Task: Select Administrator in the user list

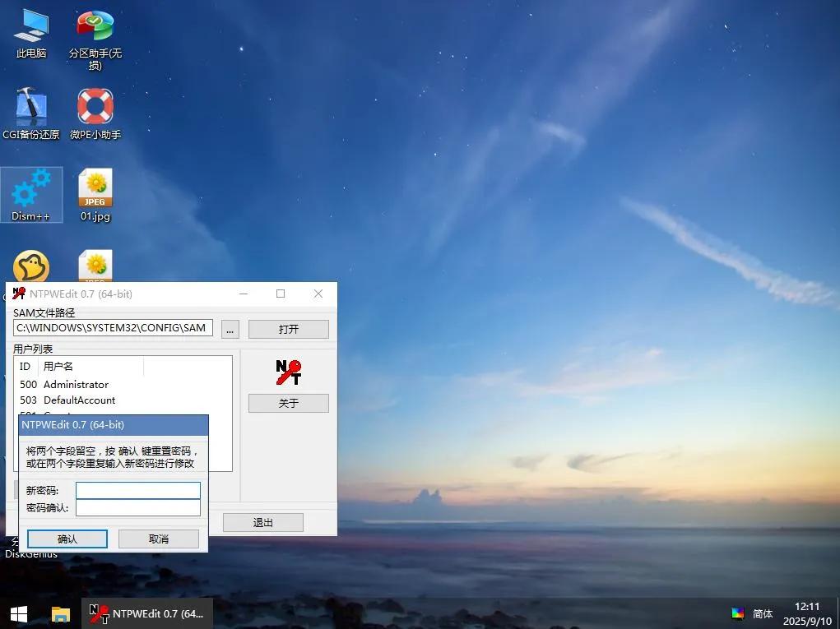Action: click(76, 384)
